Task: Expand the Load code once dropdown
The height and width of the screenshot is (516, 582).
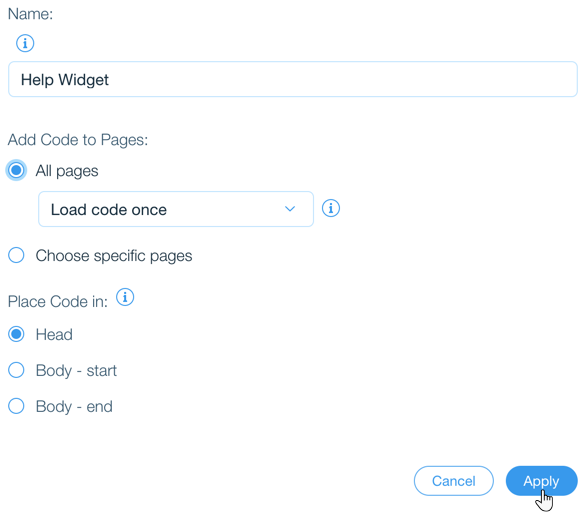Action: pos(176,209)
